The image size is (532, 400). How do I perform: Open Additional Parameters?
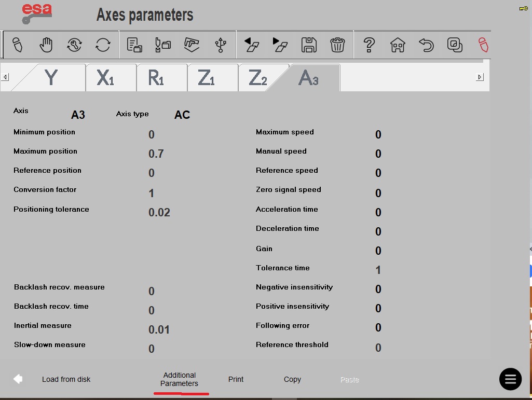click(x=179, y=379)
